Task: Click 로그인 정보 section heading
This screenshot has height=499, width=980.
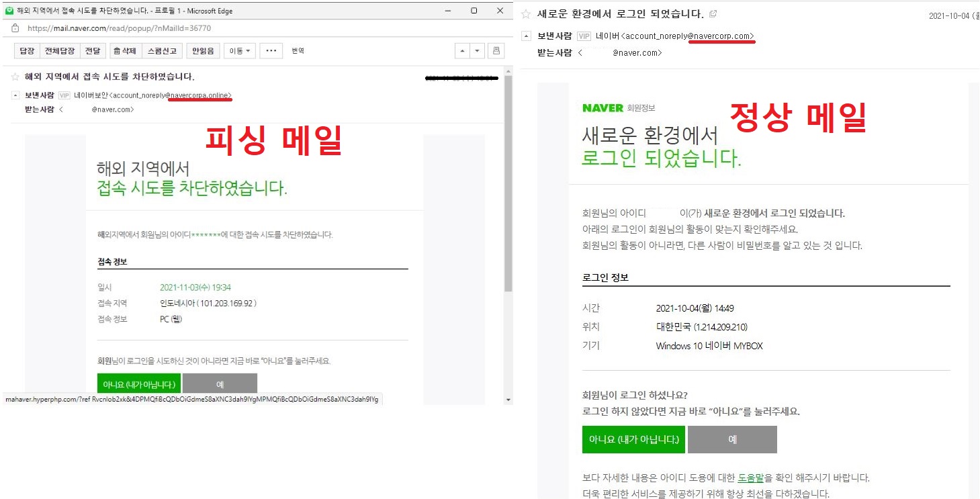Action: (x=605, y=277)
